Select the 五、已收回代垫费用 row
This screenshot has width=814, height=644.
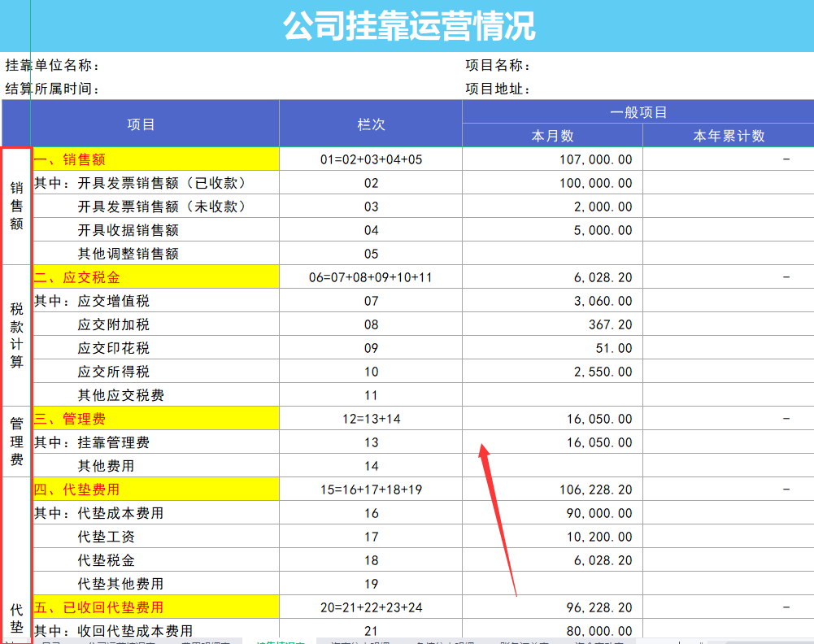click(155, 607)
